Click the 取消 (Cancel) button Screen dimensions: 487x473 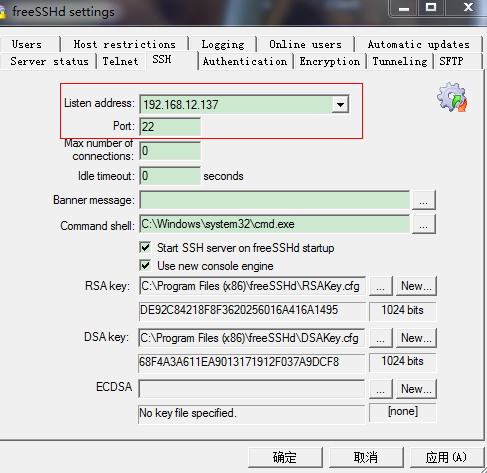tap(366, 457)
